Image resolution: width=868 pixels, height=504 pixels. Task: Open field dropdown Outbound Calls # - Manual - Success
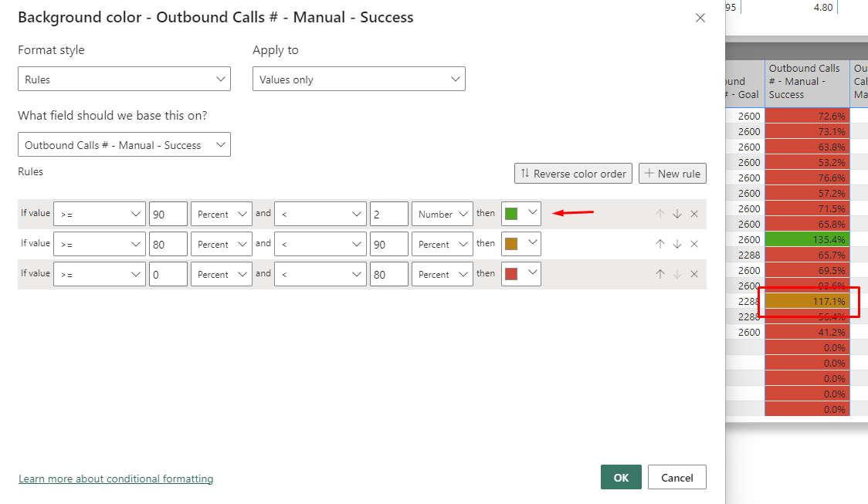click(124, 144)
